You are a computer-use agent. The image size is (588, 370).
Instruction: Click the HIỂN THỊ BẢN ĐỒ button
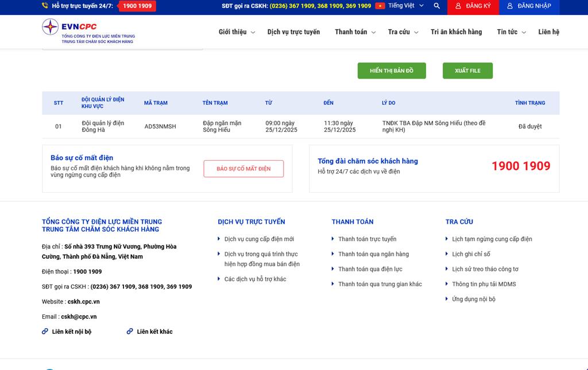(392, 71)
